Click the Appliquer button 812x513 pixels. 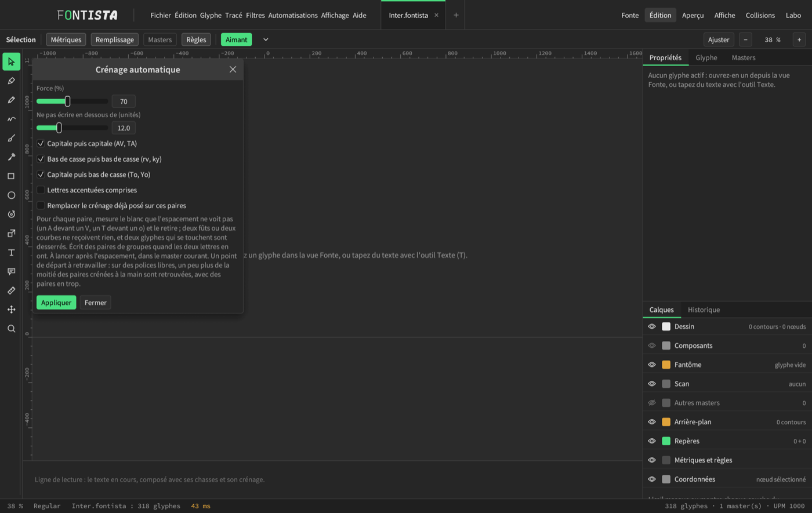(56, 303)
